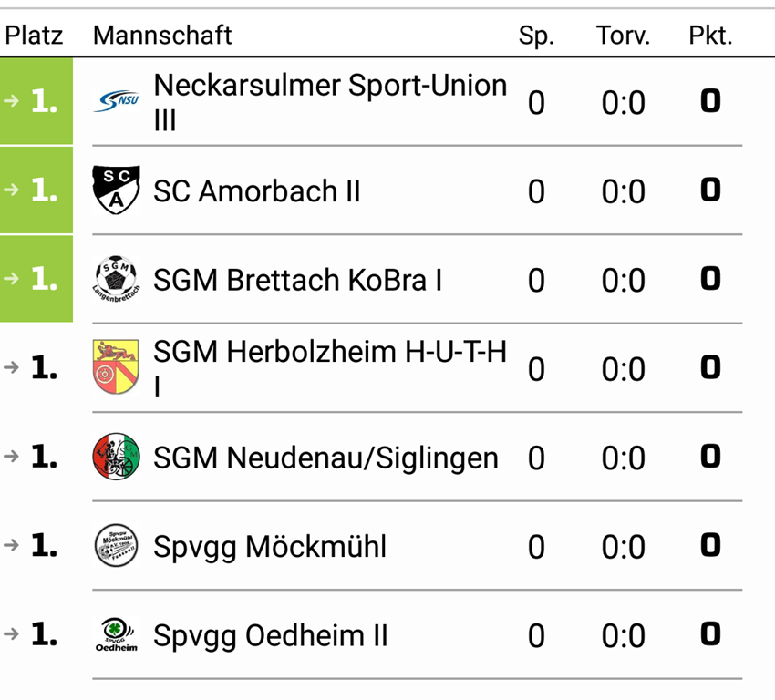
Task: Click the Mannschaft column header
Action: pyautogui.click(x=162, y=36)
